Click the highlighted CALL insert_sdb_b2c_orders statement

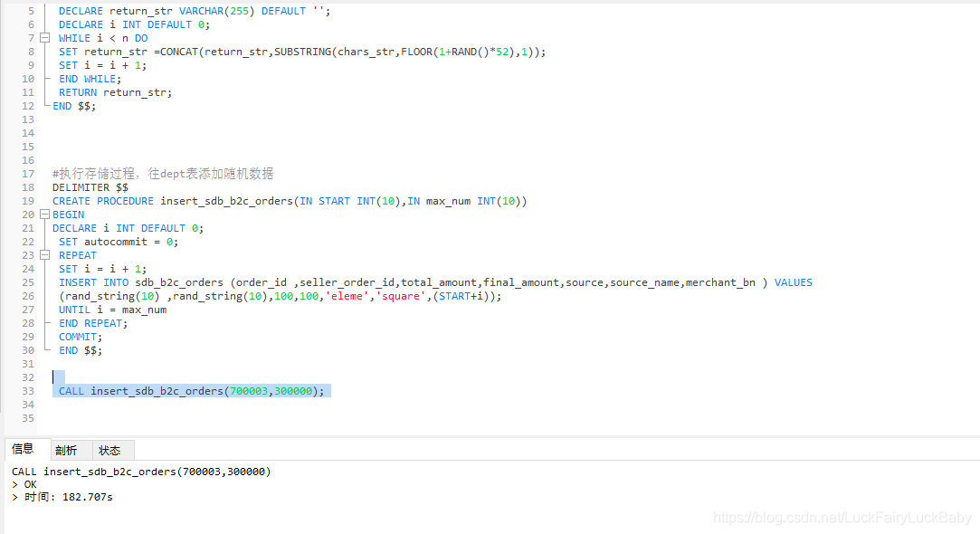pyautogui.click(x=191, y=391)
